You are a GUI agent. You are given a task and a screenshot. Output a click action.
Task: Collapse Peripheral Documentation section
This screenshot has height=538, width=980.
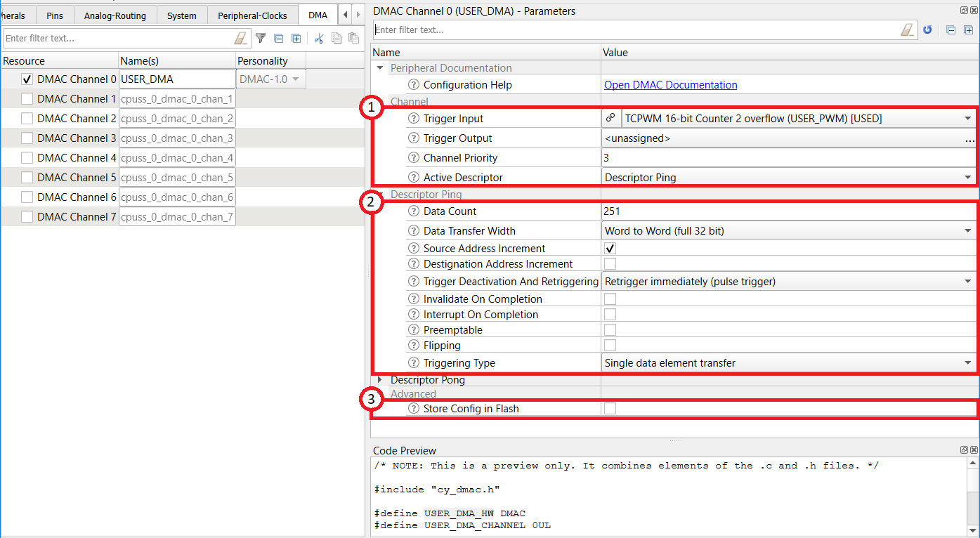[x=380, y=68]
